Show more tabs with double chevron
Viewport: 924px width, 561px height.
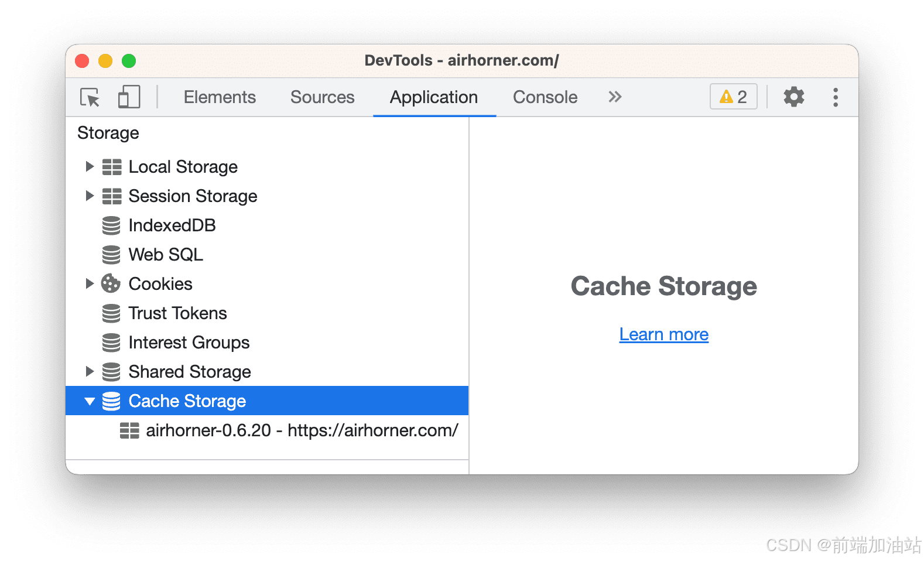(614, 97)
